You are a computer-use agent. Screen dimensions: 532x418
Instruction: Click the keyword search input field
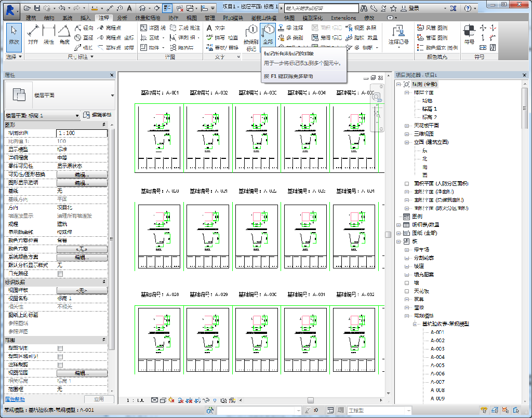pos(321,8)
